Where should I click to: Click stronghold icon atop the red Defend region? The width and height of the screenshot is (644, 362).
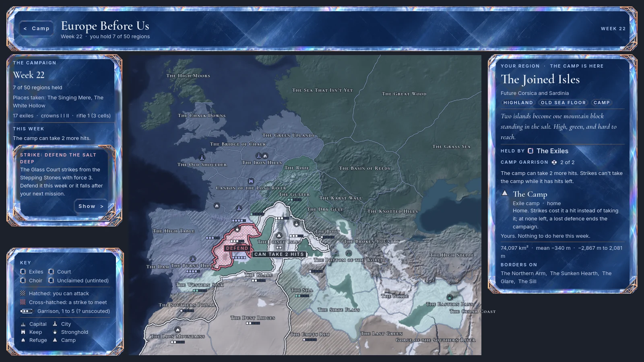(237, 229)
